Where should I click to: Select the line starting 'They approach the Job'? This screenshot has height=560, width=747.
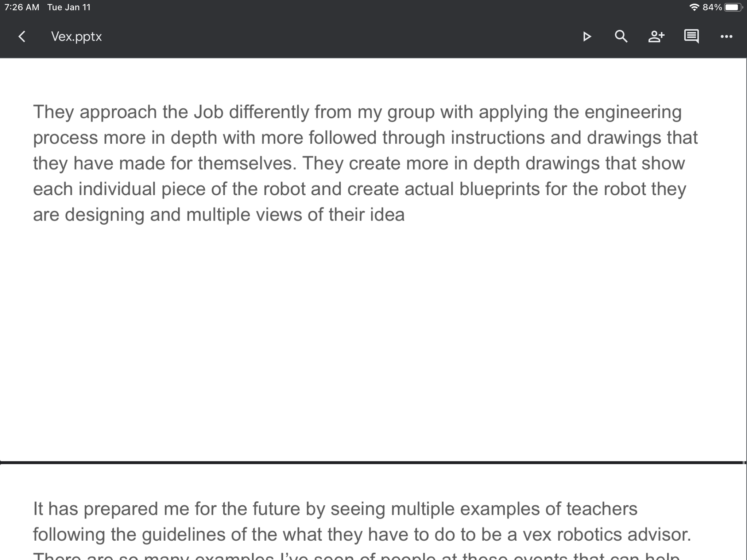click(357, 112)
